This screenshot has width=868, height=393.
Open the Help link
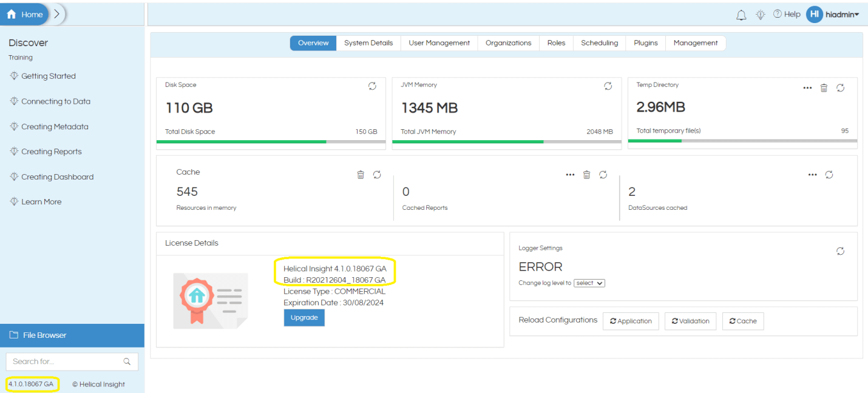787,15
